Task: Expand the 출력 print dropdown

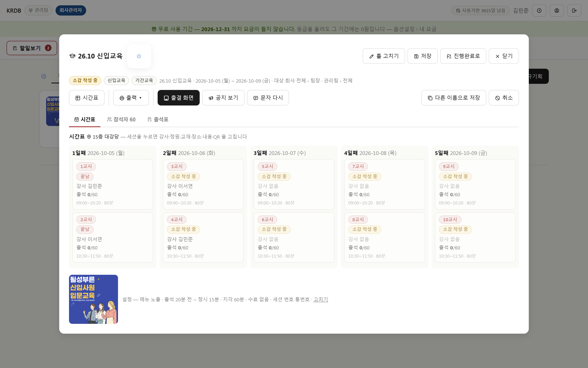Action: [x=131, y=98]
